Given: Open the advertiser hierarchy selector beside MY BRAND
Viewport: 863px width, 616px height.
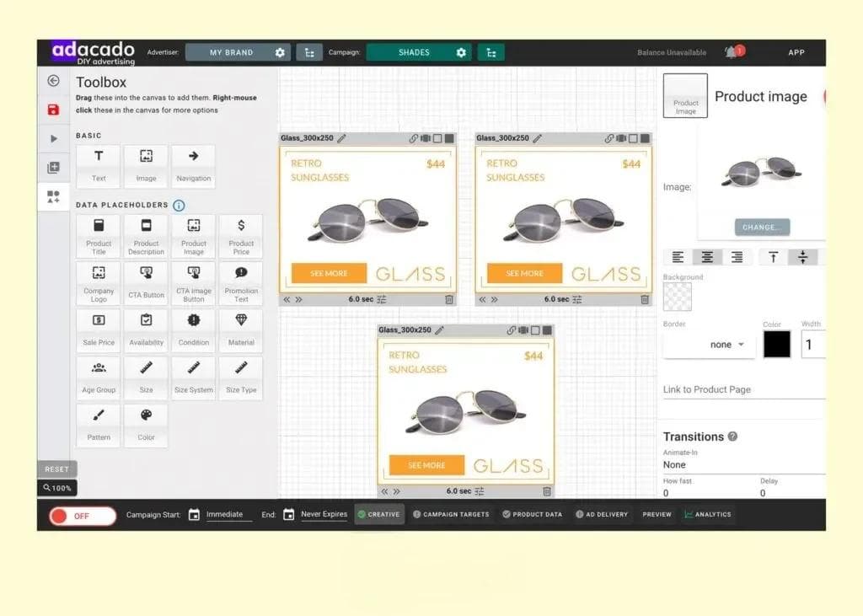Looking at the screenshot, I should point(309,51).
